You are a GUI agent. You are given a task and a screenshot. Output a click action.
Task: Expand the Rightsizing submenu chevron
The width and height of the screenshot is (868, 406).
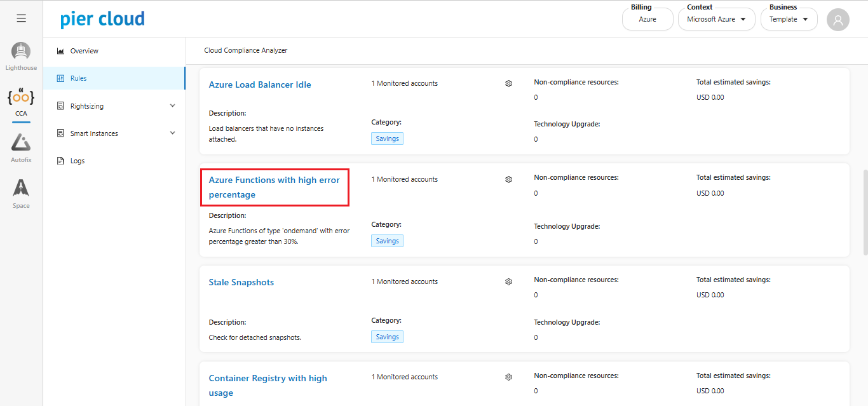(x=172, y=105)
